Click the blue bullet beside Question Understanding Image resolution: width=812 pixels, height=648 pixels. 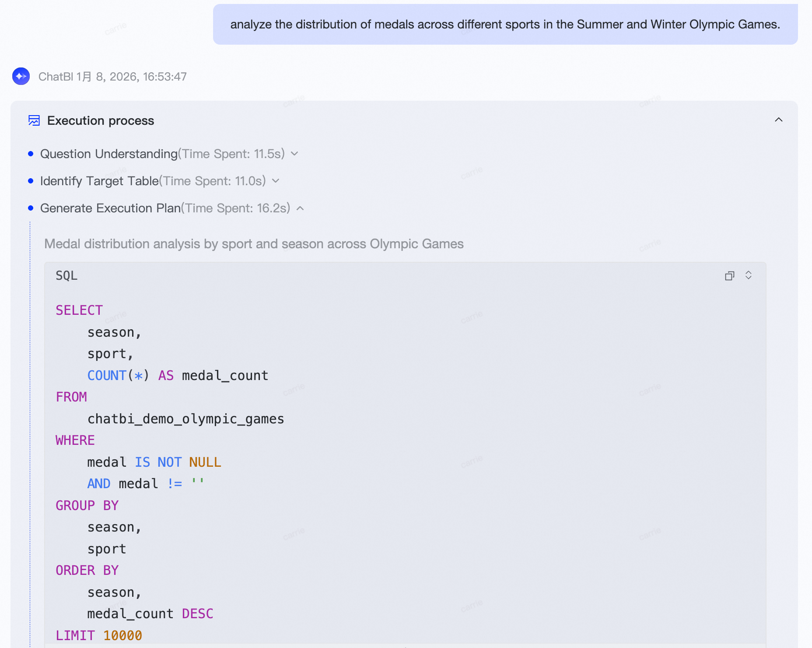tap(31, 154)
